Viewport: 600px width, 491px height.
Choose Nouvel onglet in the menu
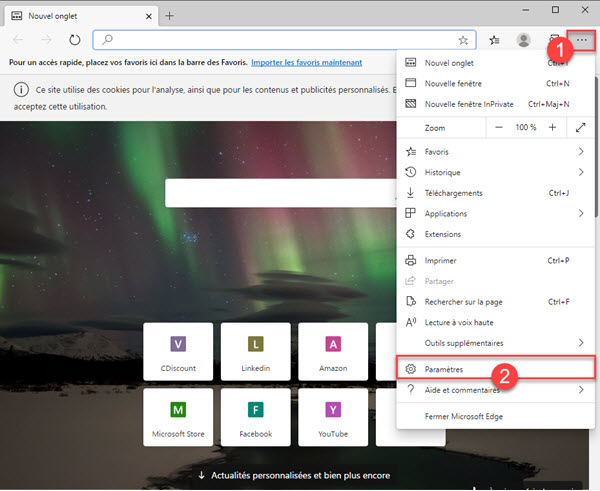tap(495, 63)
